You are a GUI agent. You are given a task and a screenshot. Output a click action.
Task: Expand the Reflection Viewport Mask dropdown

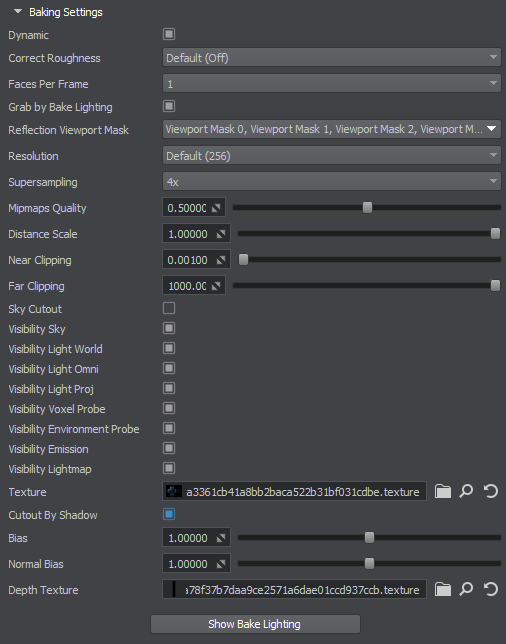[331, 129]
